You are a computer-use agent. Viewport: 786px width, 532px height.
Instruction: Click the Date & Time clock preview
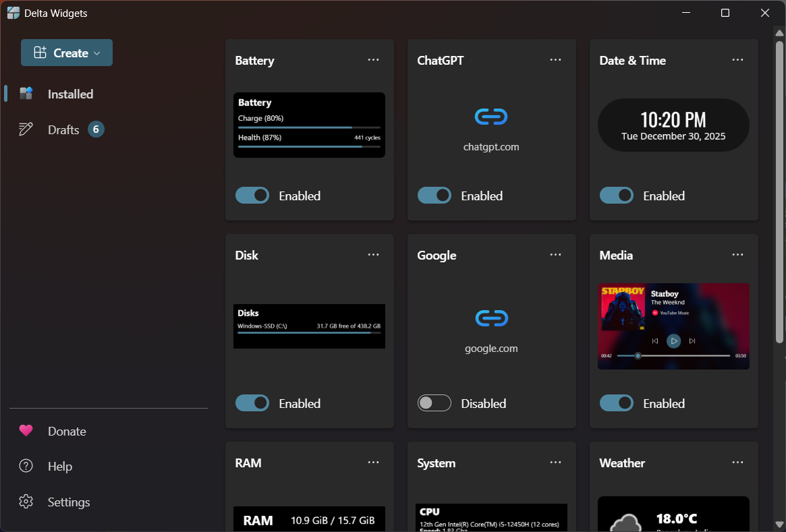[x=673, y=125]
